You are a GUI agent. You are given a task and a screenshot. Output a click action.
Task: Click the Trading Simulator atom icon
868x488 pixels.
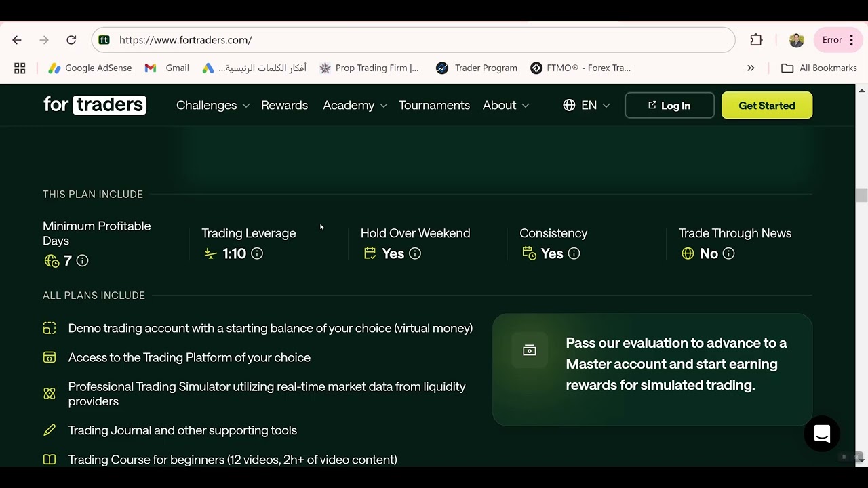coord(50,394)
